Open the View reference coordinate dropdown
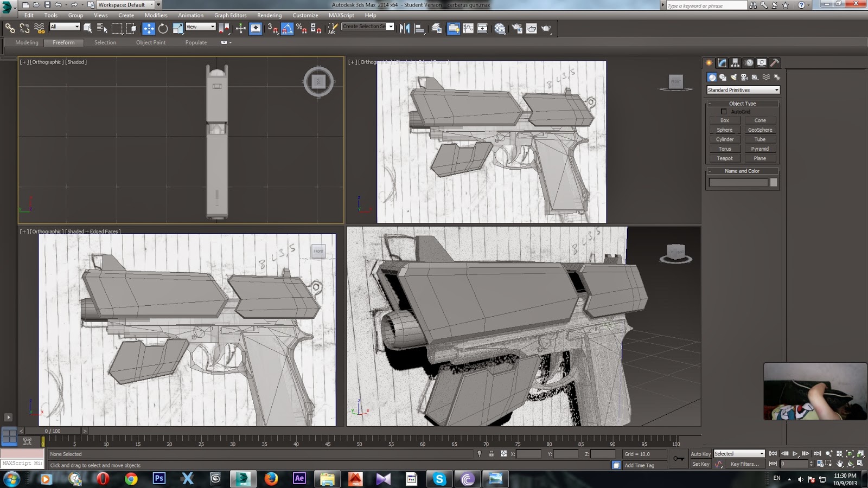 pos(201,27)
